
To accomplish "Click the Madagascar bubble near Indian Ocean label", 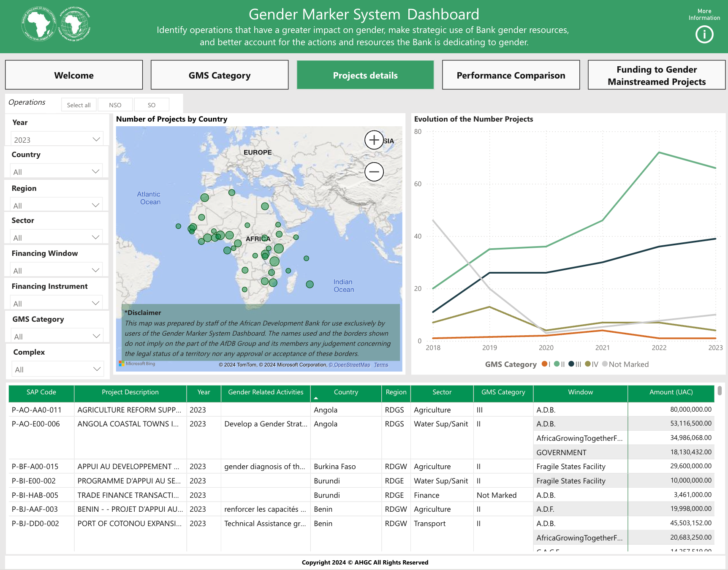I will [x=310, y=284].
